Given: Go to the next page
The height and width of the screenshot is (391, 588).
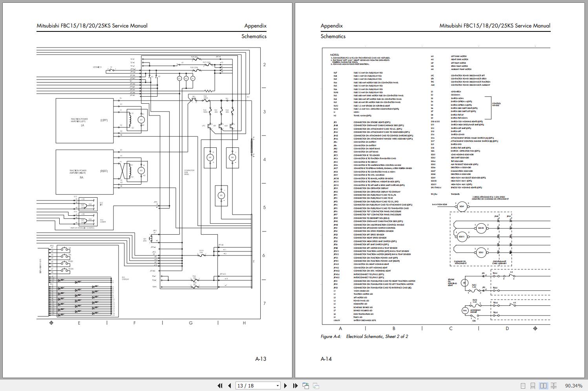Looking at the screenshot, I should 286,386.
